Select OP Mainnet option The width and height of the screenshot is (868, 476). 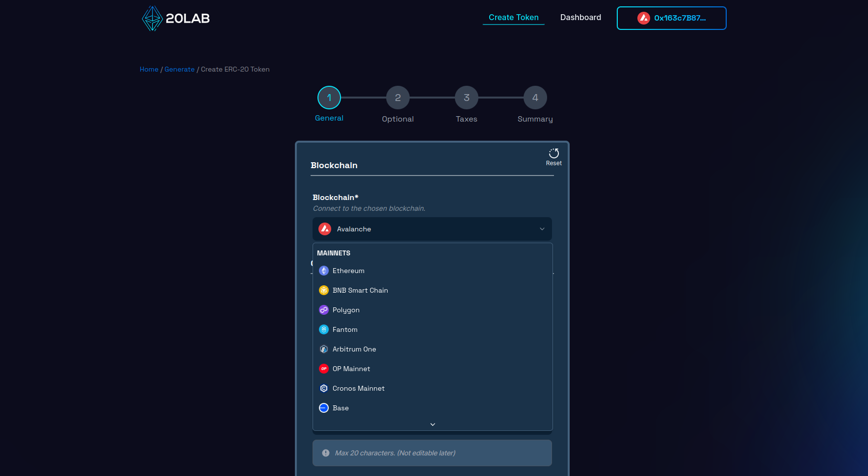[x=433, y=369]
